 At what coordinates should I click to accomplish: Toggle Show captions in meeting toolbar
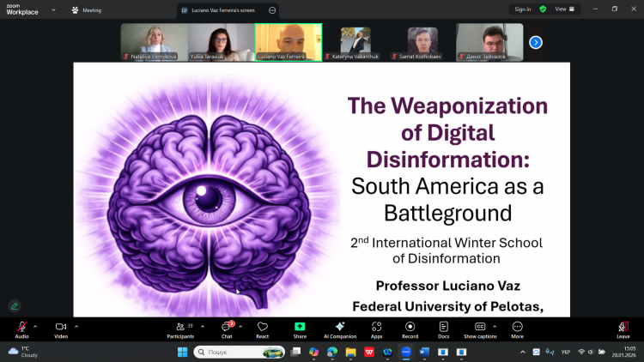tap(480, 328)
